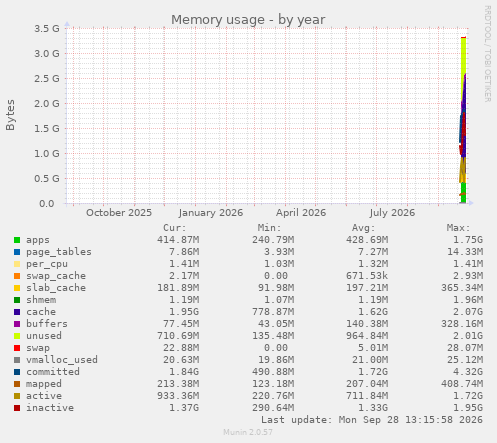Image resolution: width=497 pixels, height=443 pixels.
Task: Click the 'Max:' column header
Action: [458, 228]
